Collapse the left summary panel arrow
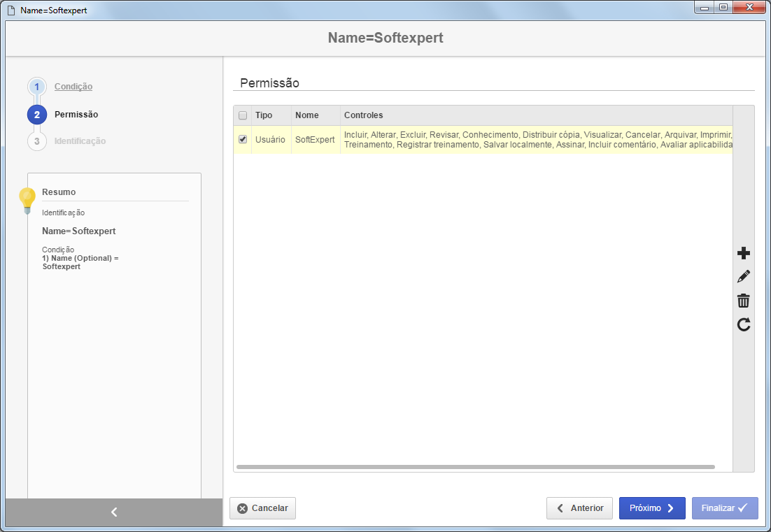The image size is (771, 532). click(x=114, y=512)
